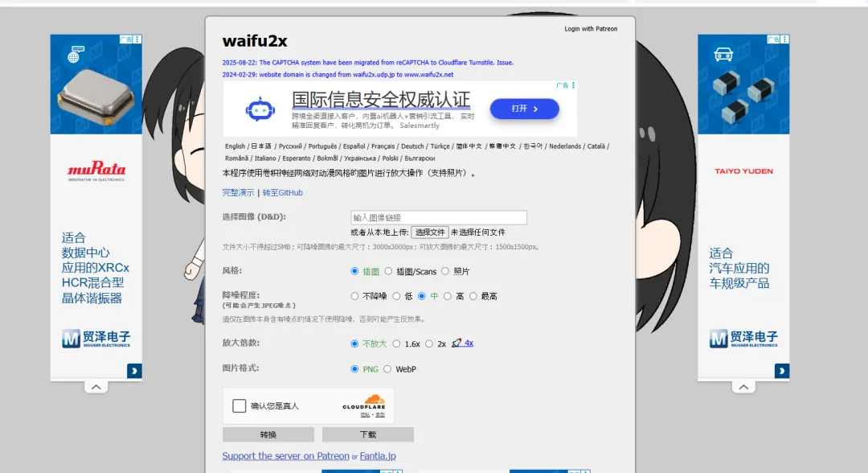Click the Murata ad arrow button
The image size is (868, 473).
tap(134, 371)
